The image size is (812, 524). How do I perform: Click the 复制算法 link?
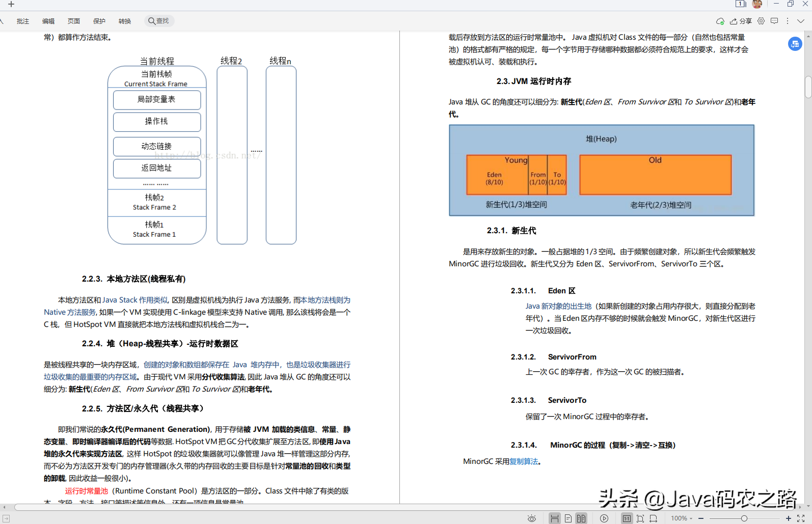click(524, 461)
